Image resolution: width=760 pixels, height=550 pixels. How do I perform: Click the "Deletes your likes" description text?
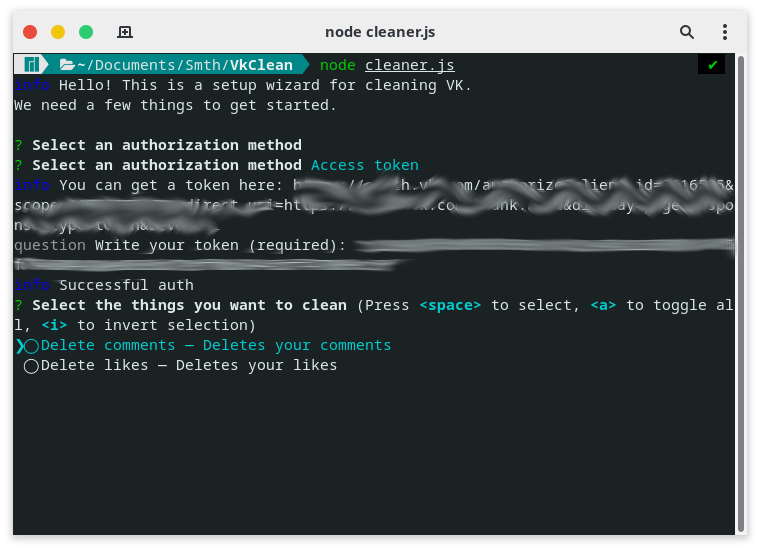pyautogui.click(x=256, y=365)
